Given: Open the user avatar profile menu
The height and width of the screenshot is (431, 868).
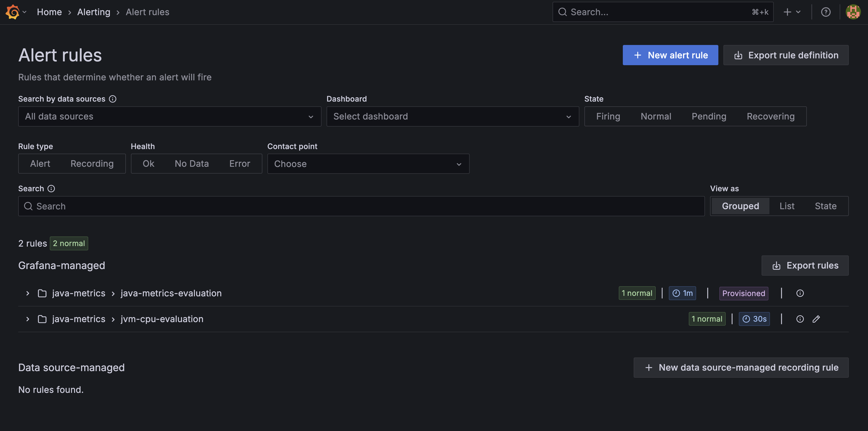Looking at the screenshot, I should click(x=853, y=12).
